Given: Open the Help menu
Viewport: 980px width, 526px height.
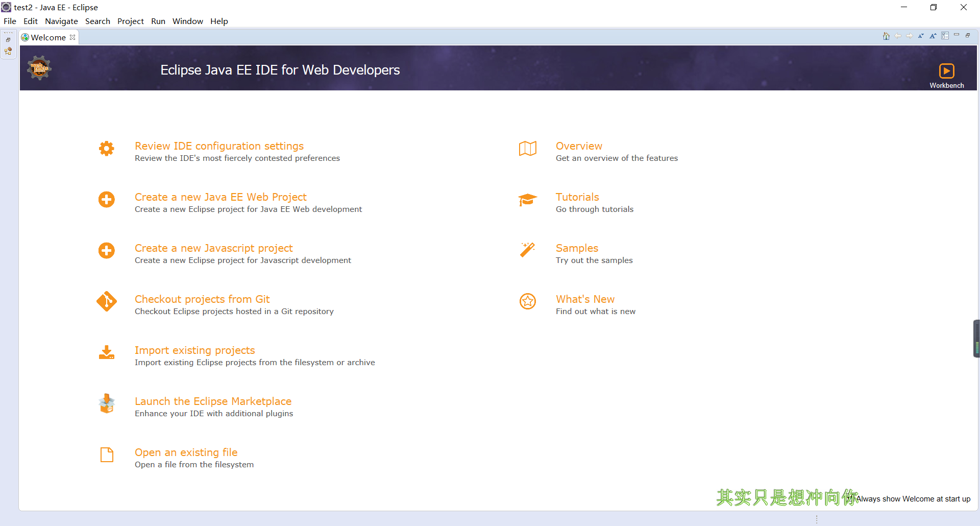Looking at the screenshot, I should coord(219,21).
